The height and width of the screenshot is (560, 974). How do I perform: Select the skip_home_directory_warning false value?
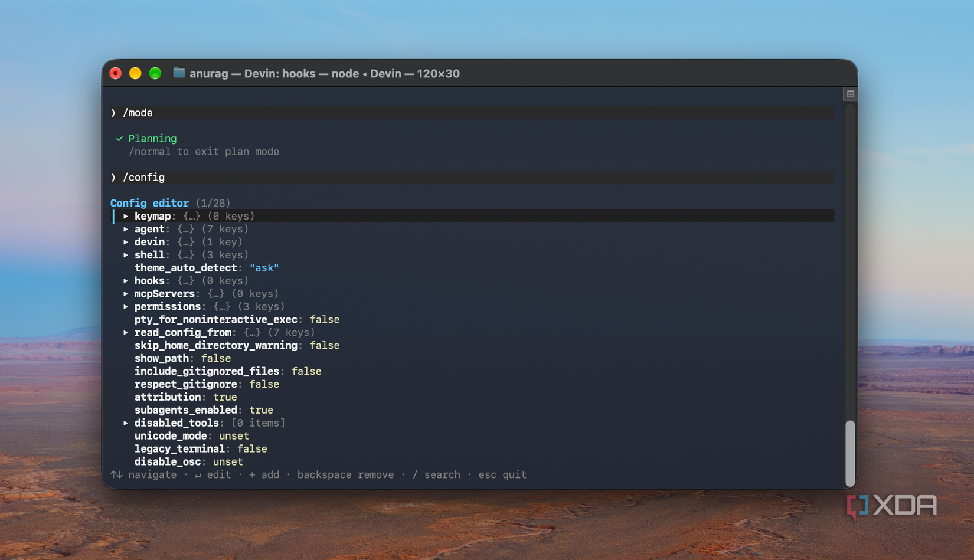[325, 346]
